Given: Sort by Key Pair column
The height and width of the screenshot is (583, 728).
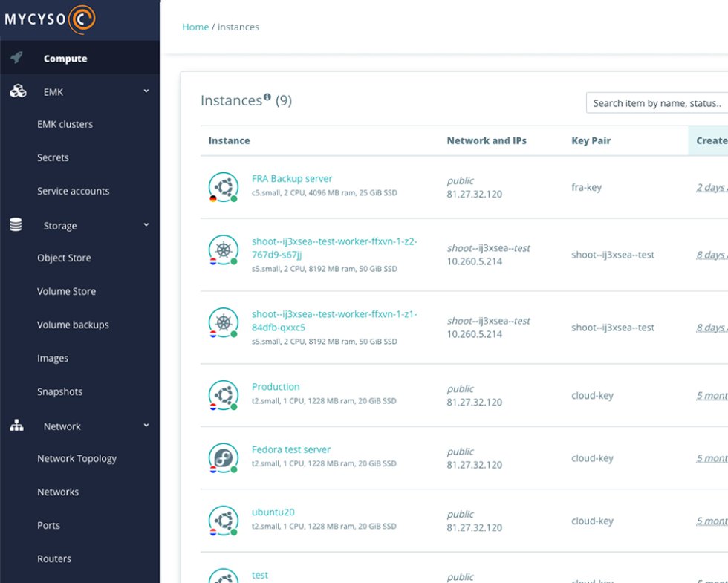Looking at the screenshot, I should point(591,140).
